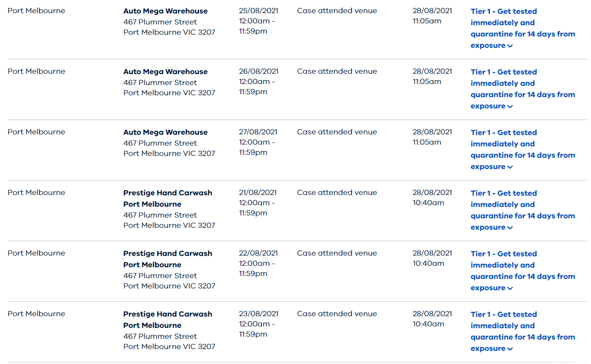Expand Tier 1 advice chevron for 23/08/2021 row

(x=510, y=349)
